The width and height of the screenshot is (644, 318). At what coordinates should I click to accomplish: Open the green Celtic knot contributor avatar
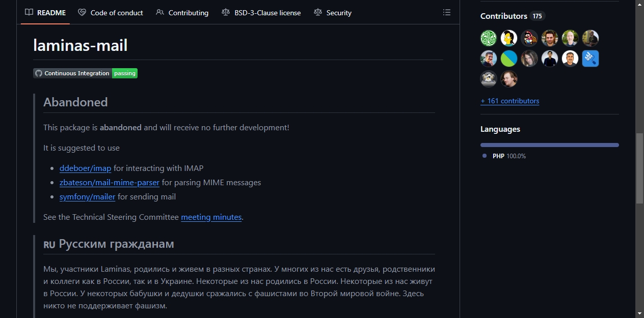[489, 38]
